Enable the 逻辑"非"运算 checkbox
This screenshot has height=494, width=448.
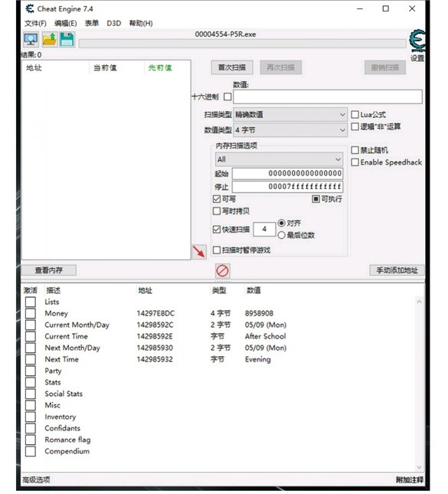pyautogui.click(x=355, y=126)
